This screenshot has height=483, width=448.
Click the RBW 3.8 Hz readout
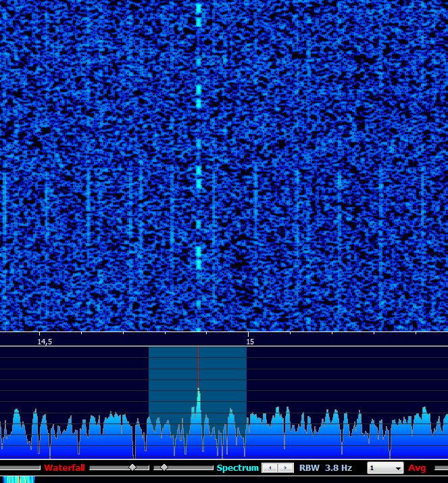[326, 467]
